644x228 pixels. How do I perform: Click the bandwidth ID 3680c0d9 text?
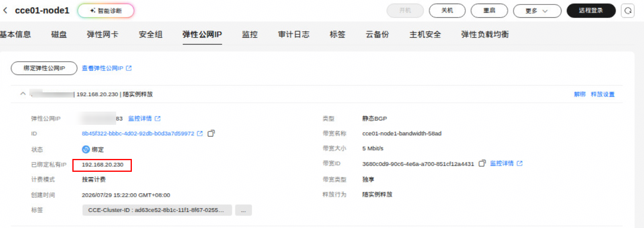418,164
